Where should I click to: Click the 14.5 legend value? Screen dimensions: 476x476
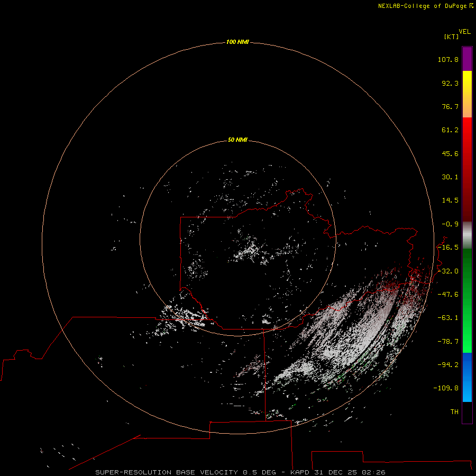coord(450,200)
